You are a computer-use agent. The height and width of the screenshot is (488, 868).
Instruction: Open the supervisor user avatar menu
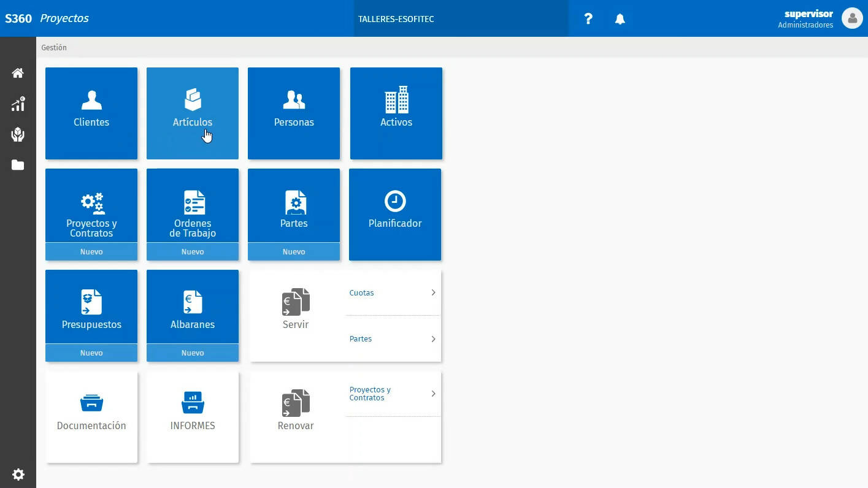[852, 18]
